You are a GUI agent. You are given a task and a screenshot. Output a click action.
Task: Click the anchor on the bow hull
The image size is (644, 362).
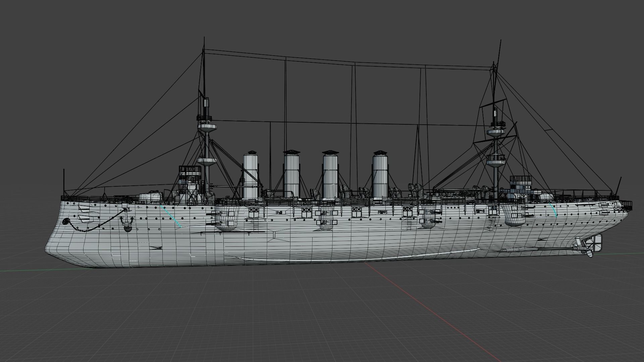click(x=127, y=221)
